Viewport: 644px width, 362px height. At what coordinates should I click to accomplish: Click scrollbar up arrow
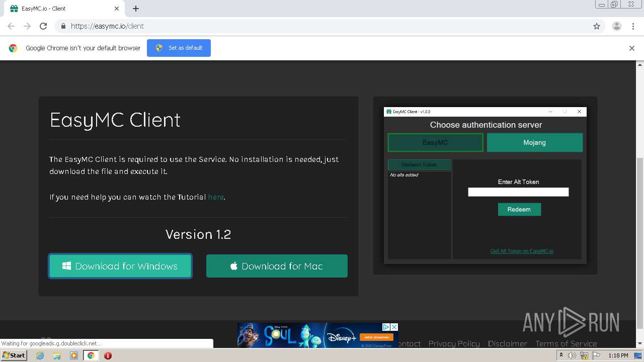(x=640, y=64)
